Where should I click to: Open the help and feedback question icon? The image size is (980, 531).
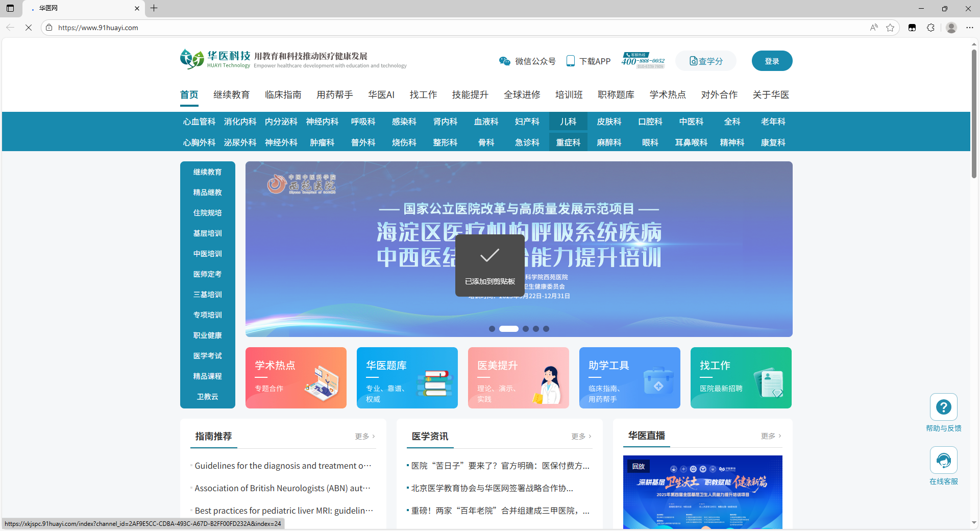pos(943,407)
